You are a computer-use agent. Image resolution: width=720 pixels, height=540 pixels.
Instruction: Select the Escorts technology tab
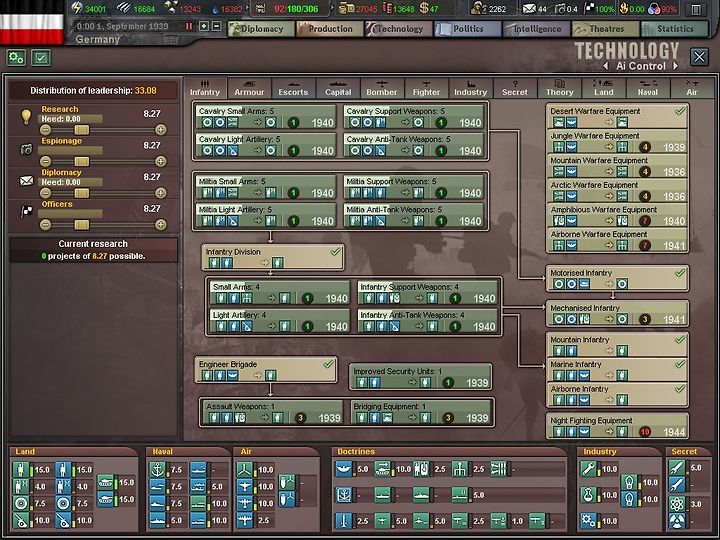pos(293,87)
